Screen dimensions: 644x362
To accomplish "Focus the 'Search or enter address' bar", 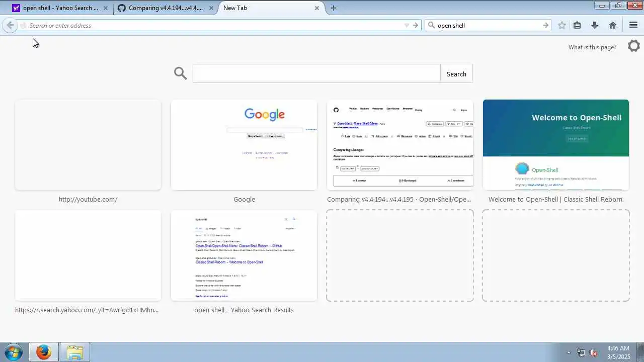I will [215, 25].
